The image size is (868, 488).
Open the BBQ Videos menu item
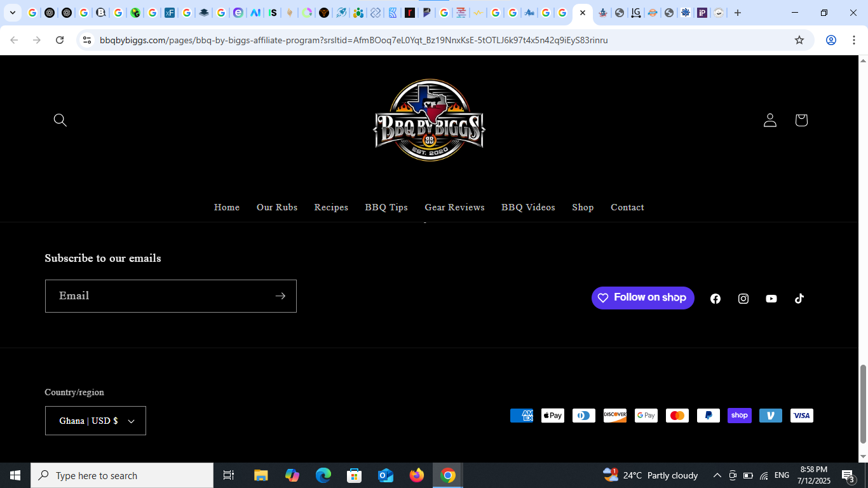(528, 207)
